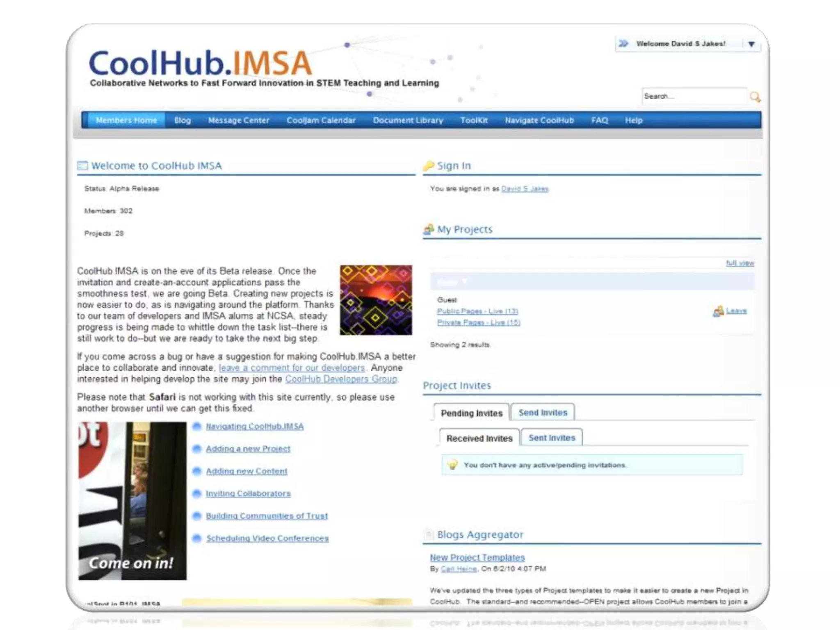840x630 pixels.
Task: Click the Come on in! thumbnail image
Action: pos(132,500)
